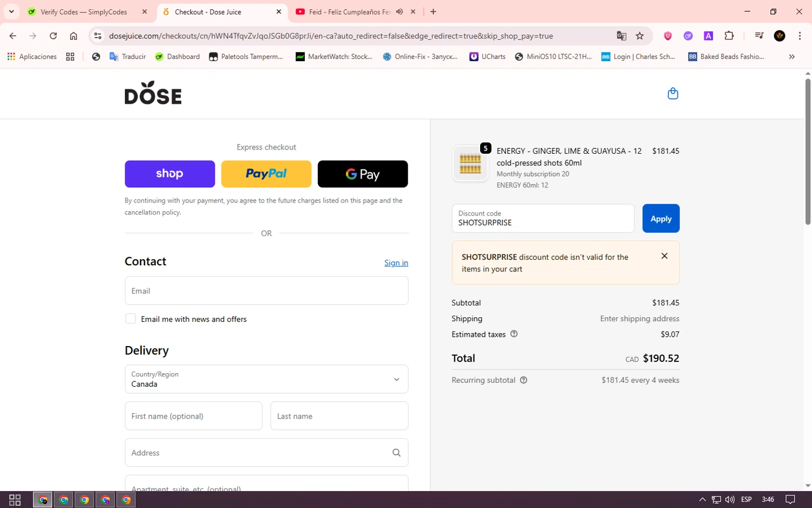Image resolution: width=812 pixels, height=508 pixels.
Task: Click the purple A extension icon
Action: pyautogui.click(x=708, y=36)
